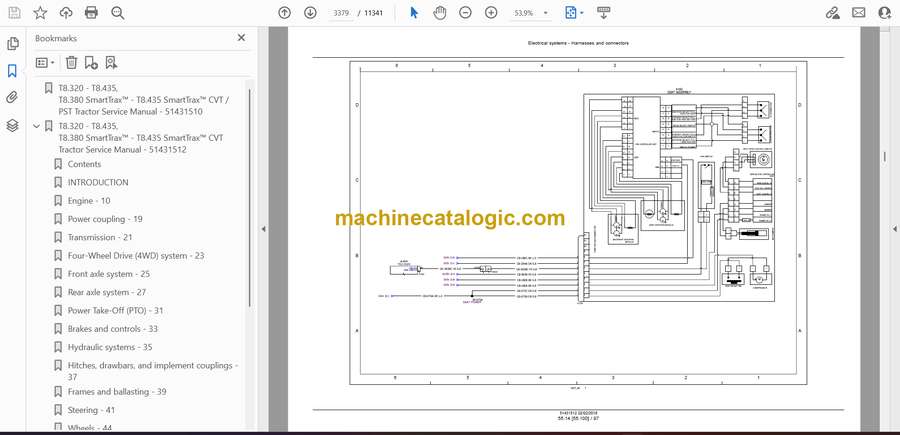The width and height of the screenshot is (900, 435).
Task: Go to next page arrow
Action: coord(310,13)
